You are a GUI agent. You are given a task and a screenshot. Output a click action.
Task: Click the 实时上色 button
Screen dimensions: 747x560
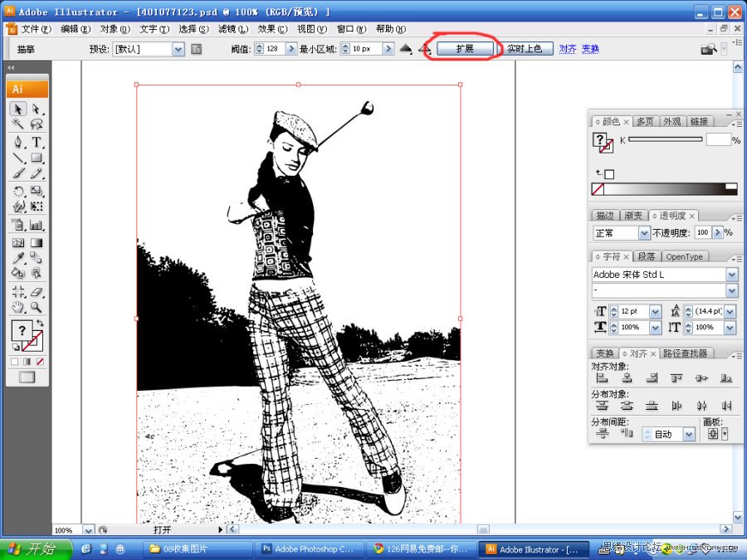(x=525, y=49)
